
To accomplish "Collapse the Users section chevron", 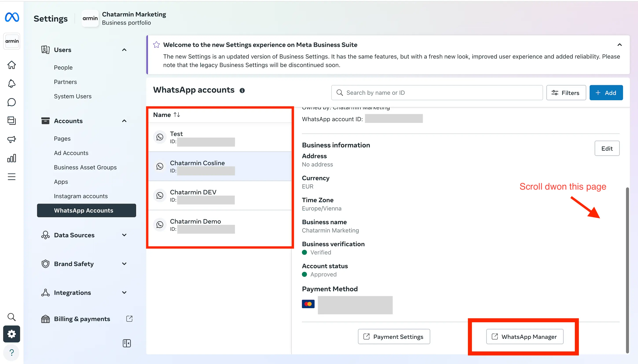I will pos(124,50).
